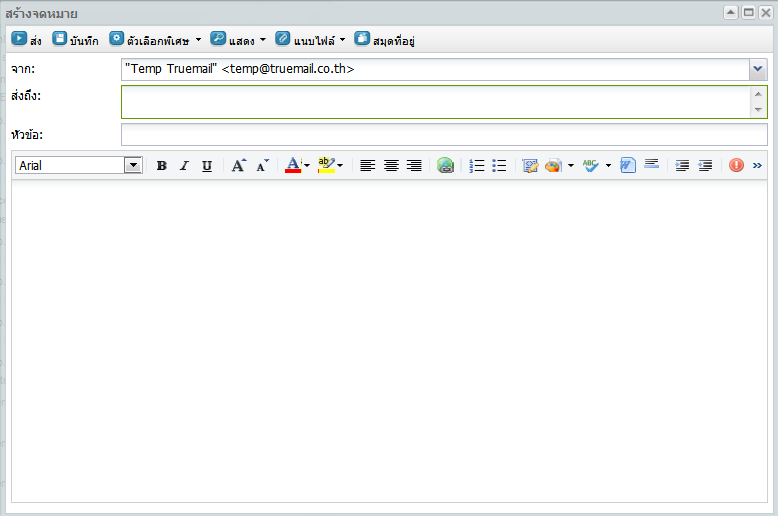Screen dimensions: 778x516
Task: Expand the From address dropdown
Action: (758, 69)
